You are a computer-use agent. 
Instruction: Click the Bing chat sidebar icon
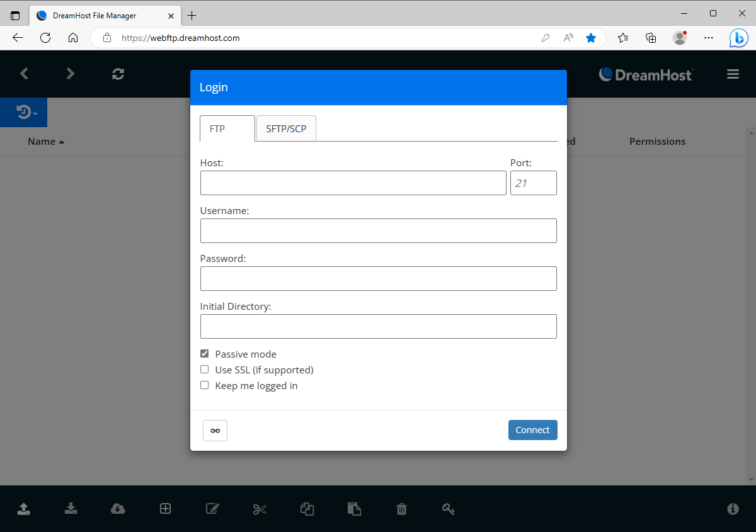(739, 38)
